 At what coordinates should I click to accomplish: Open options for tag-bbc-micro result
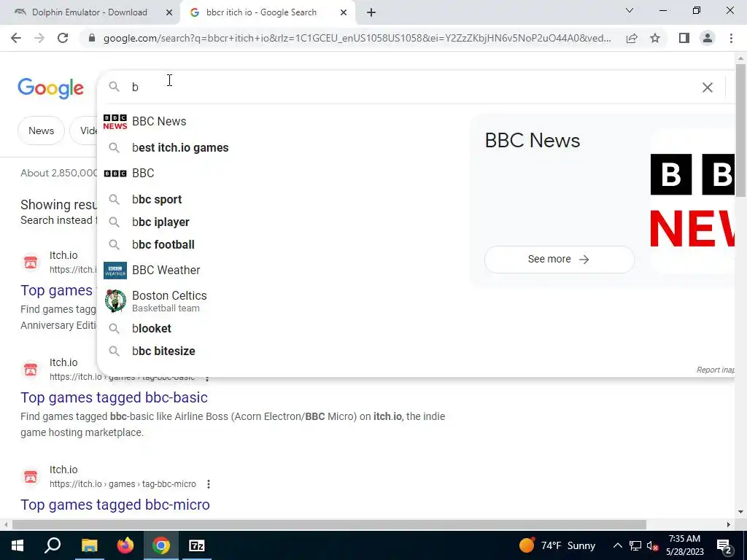click(x=208, y=484)
